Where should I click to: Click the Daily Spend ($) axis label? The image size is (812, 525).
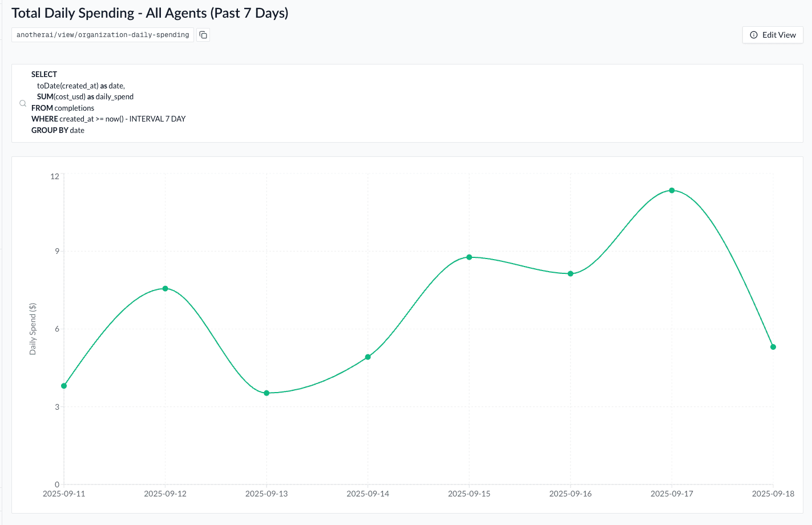point(33,329)
